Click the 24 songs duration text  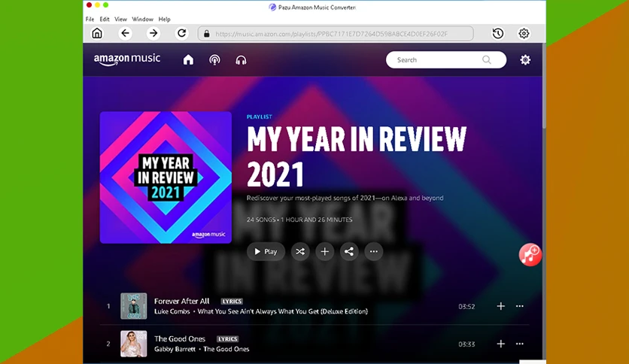click(299, 220)
